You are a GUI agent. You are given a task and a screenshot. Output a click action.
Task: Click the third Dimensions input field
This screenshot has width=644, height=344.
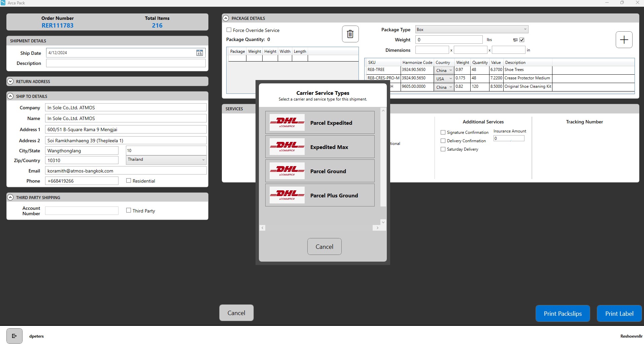[508, 50]
